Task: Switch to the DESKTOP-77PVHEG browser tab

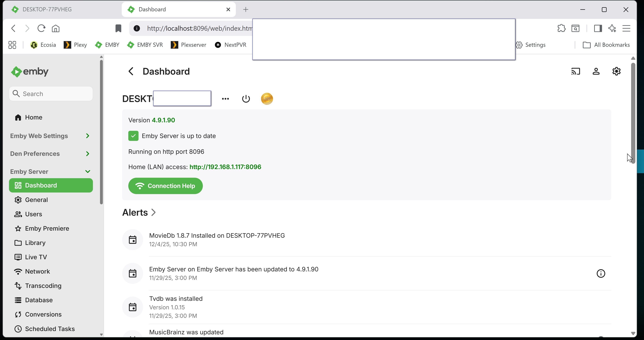Action: point(47,9)
